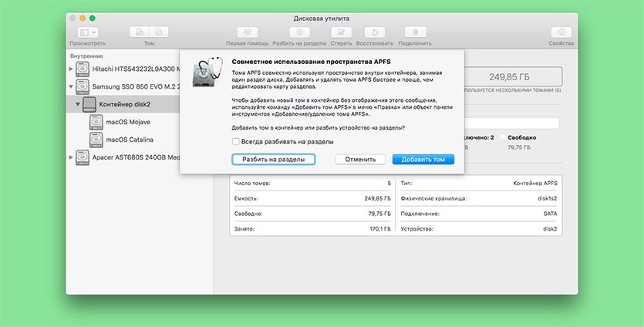This screenshot has width=644, height=327.
Task: Open the View sidebar toolbar button
Action: coord(88,32)
